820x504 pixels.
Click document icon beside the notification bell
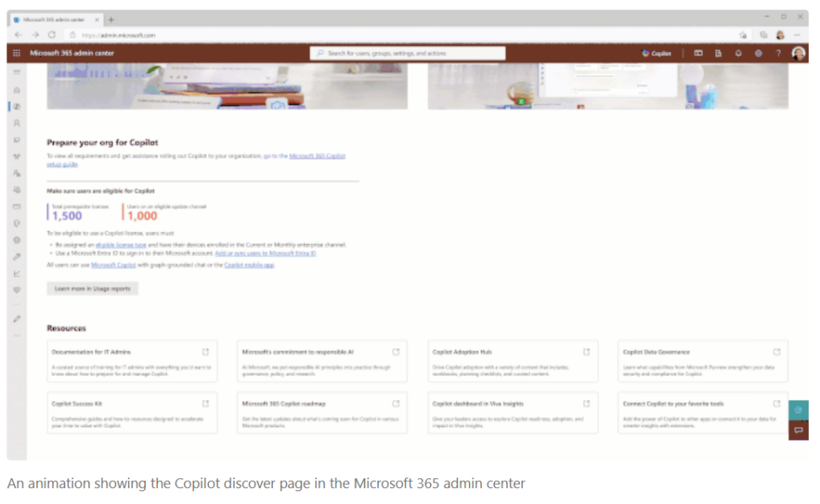(x=718, y=54)
